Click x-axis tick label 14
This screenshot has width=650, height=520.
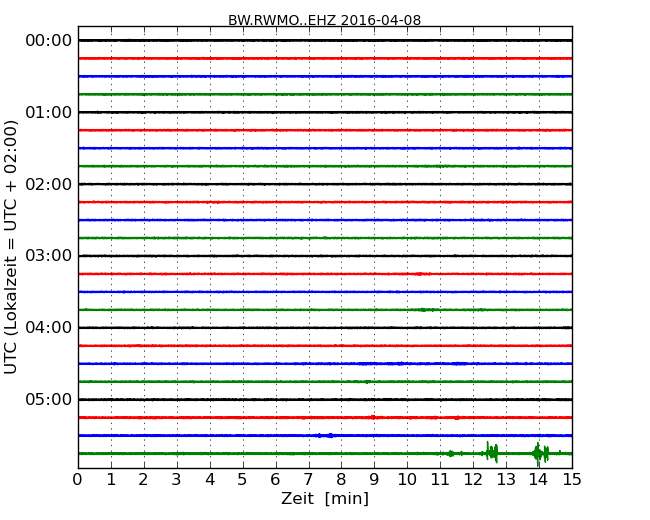539,479
